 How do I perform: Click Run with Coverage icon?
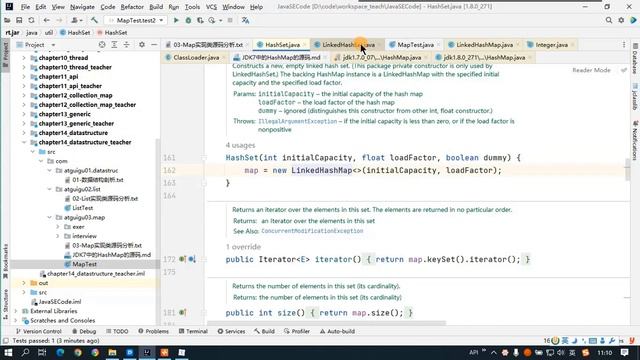pyautogui.click(x=200, y=20)
